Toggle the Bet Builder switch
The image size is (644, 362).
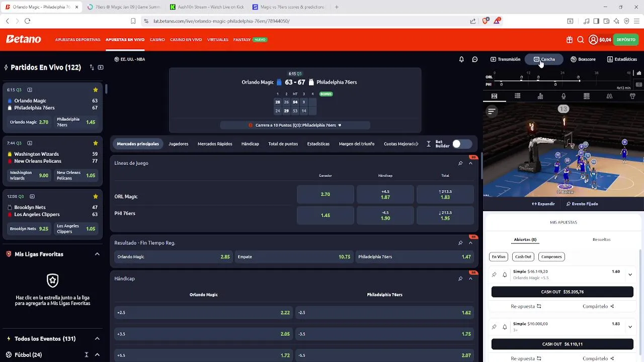point(461,144)
